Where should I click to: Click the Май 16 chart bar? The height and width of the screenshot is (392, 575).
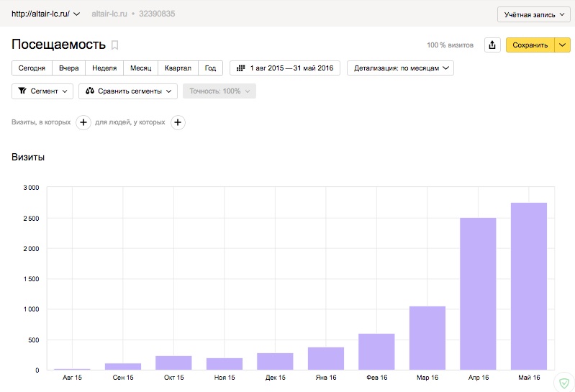tap(529, 286)
